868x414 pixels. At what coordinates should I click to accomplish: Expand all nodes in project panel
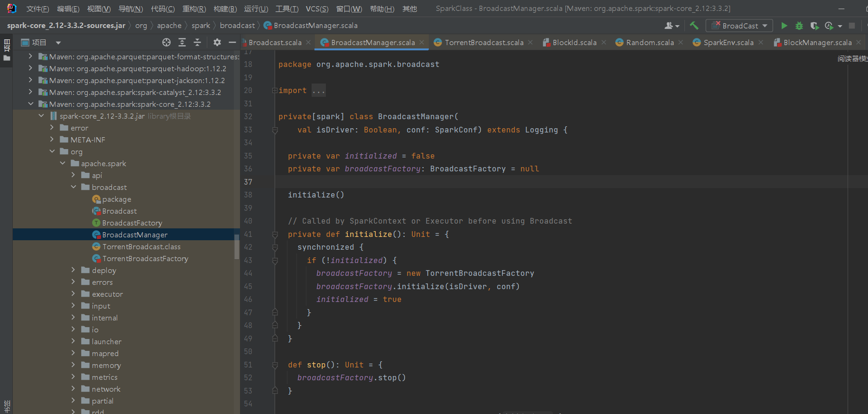coord(182,42)
